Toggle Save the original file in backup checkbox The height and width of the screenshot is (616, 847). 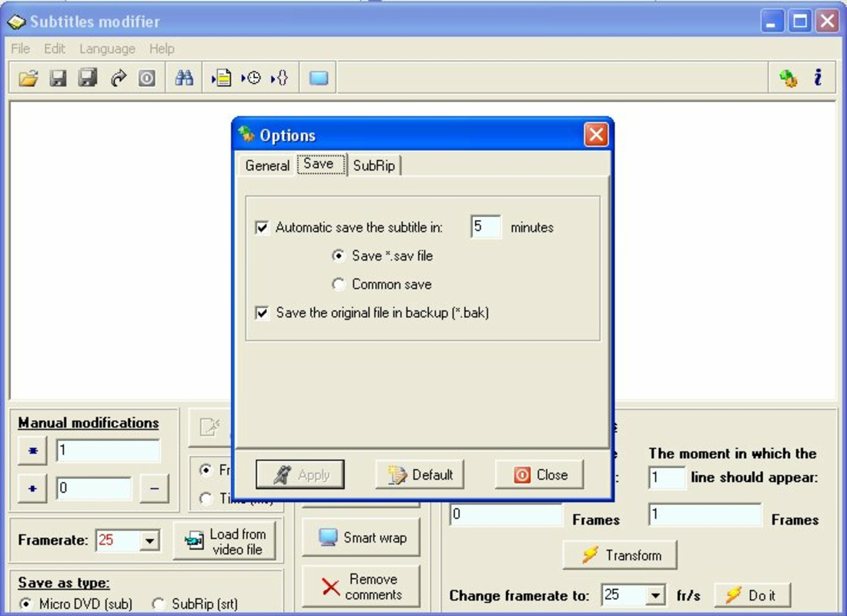tap(262, 313)
